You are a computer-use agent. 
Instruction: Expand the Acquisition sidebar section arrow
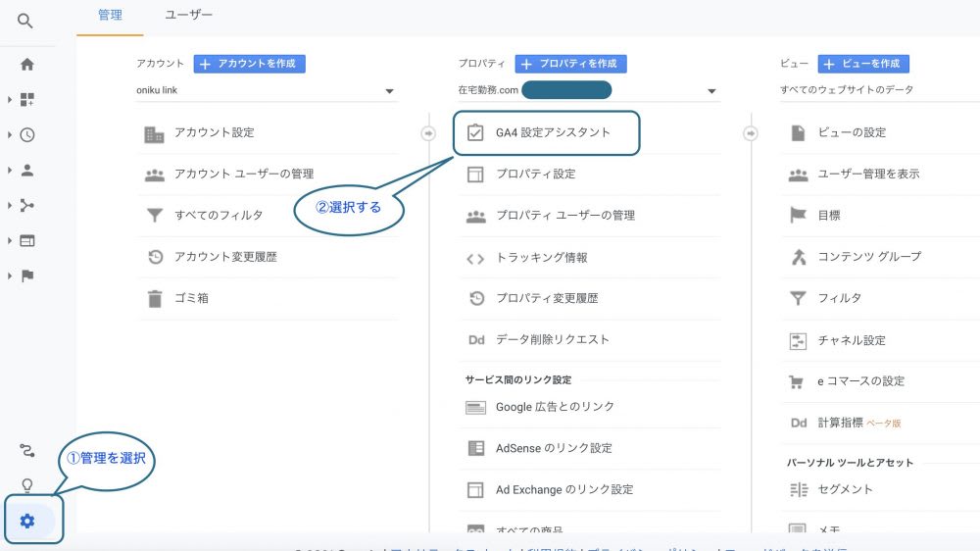pos(10,205)
